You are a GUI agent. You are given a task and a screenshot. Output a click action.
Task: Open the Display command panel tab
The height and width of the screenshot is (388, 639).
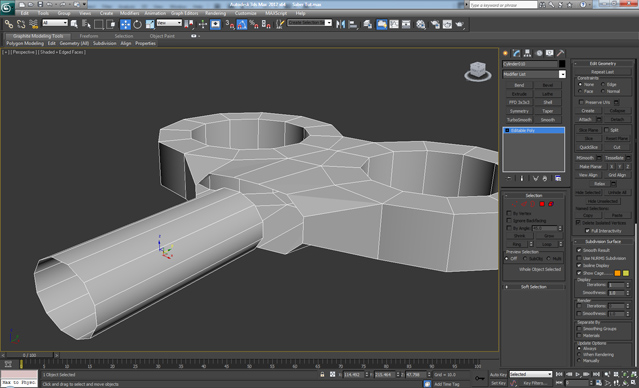[x=550, y=53]
